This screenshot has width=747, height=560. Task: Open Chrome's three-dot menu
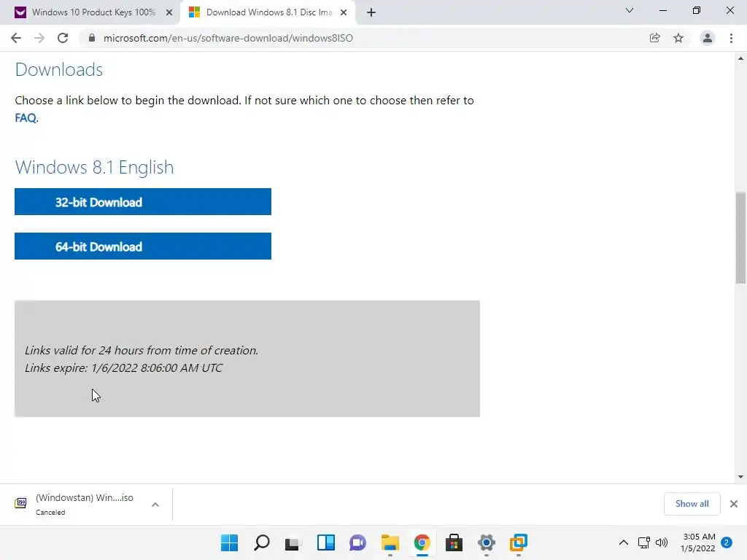click(x=731, y=38)
